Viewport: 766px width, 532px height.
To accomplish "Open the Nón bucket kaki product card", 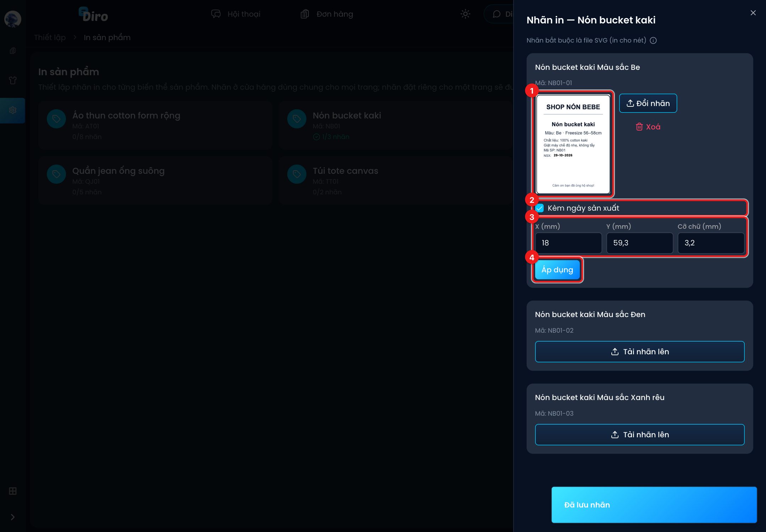I will coord(395,125).
